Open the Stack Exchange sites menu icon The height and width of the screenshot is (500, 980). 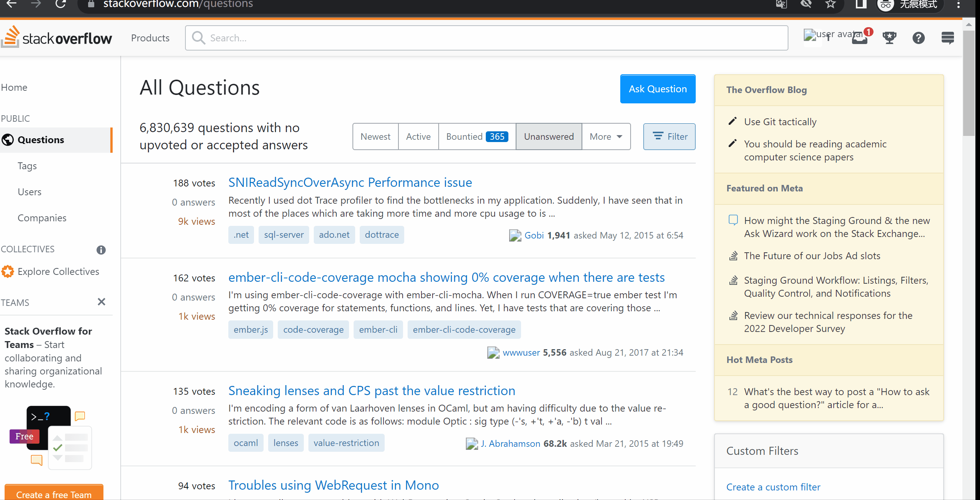(x=947, y=38)
